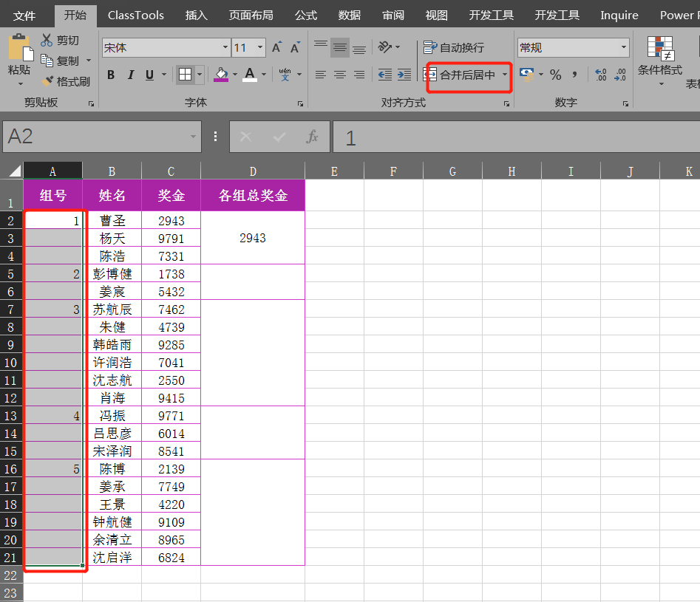This screenshot has height=602, width=700.
Task: Open the File (文件) tab
Action: [x=24, y=16]
